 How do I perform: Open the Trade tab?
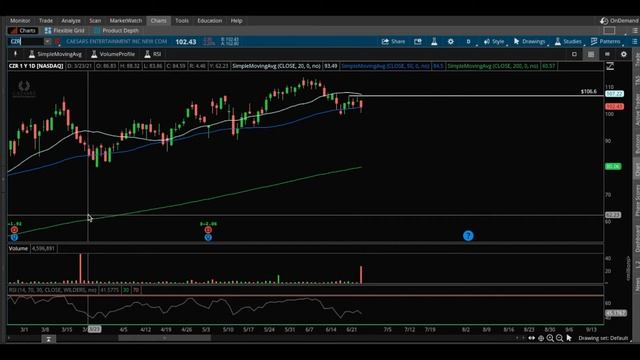(46, 20)
